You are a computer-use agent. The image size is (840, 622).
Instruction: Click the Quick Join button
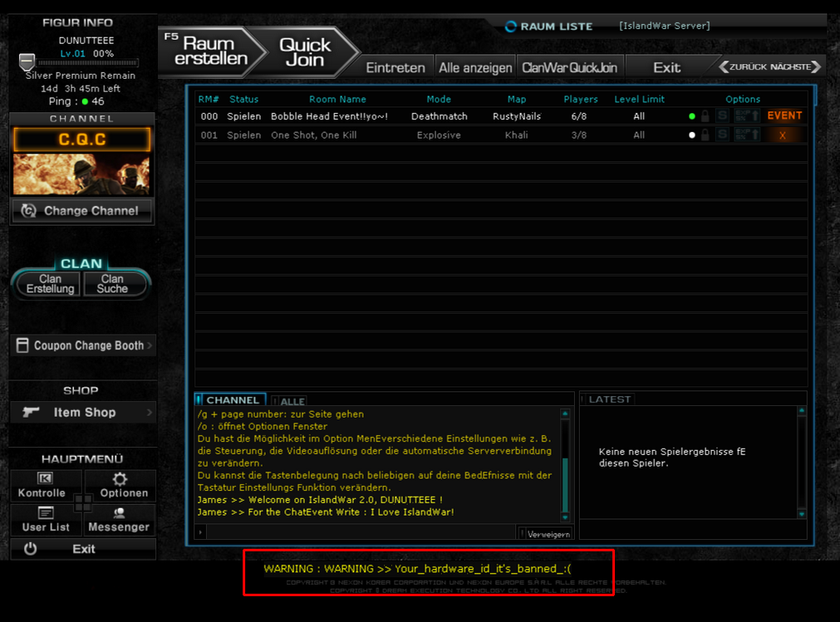pos(305,52)
